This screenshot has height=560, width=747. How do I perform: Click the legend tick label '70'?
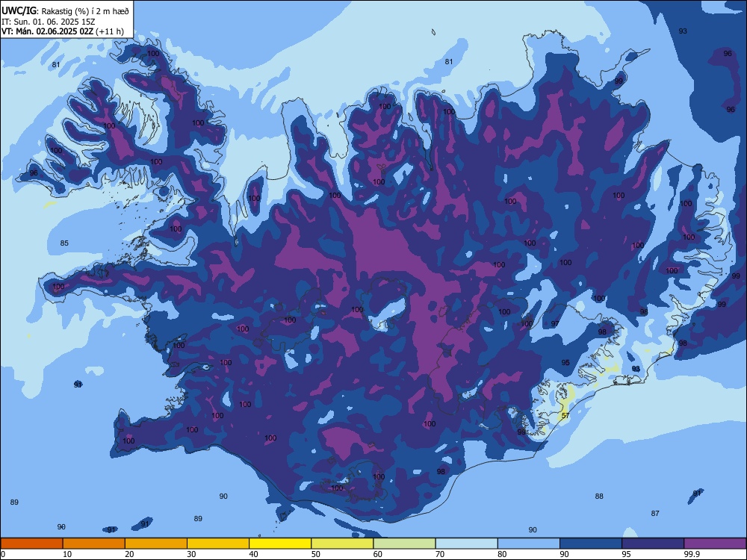(x=440, y=554)
